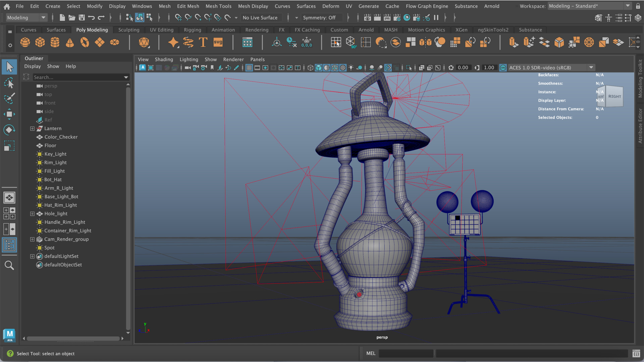Viewport: 644px width, 362px height.
Task: Create a polygon torus from the shelf
Action: tap(85, 42)
